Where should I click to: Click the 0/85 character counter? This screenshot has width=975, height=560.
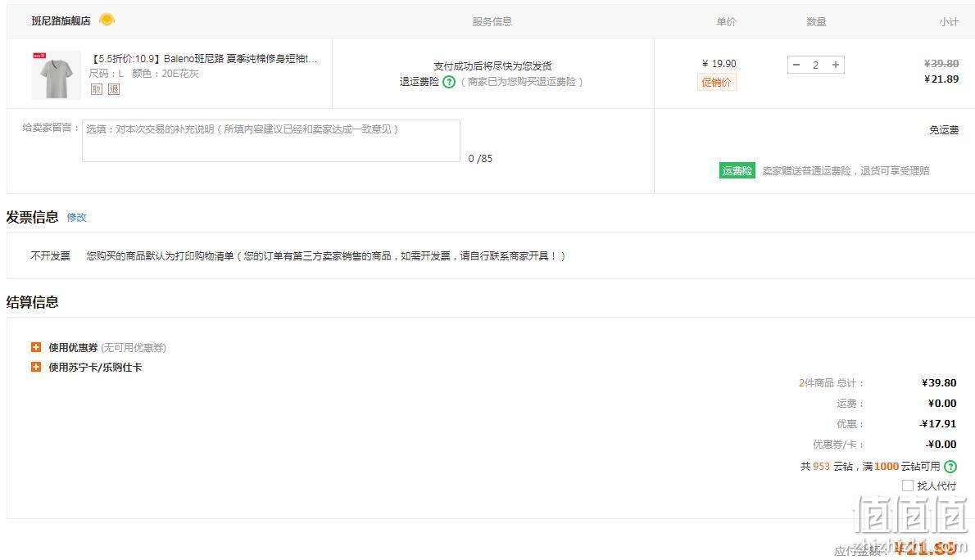click(x=480, y=159)
